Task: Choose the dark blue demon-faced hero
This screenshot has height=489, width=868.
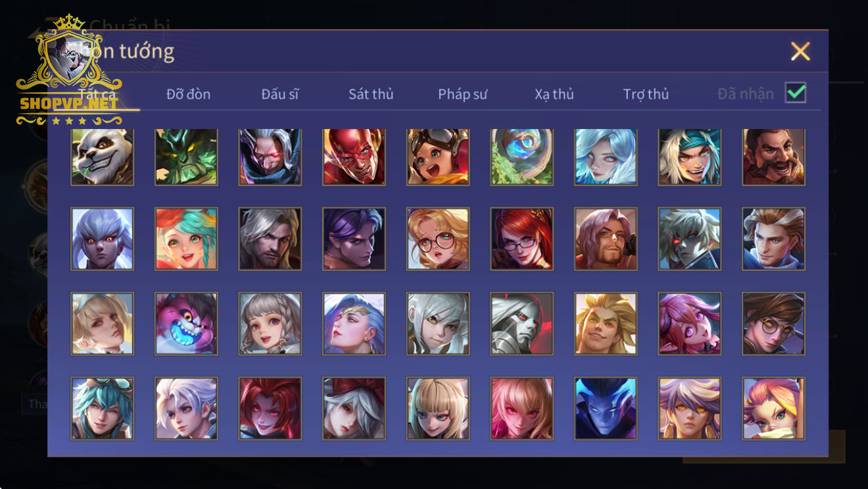Action: pos(606,408)
